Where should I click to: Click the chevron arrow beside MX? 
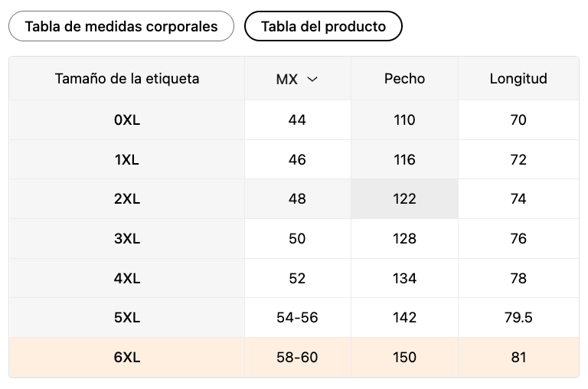[312, 79]
